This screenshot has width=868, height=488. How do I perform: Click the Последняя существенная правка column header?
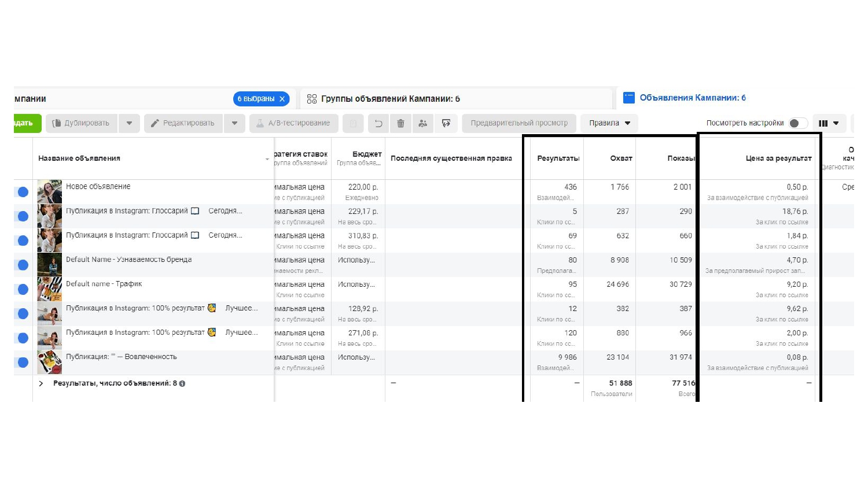[451, 158]
